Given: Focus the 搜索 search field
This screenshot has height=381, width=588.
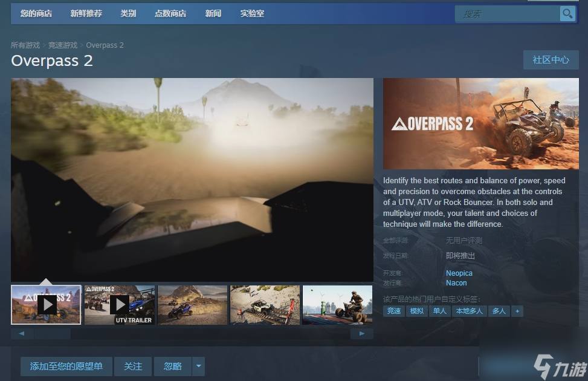Looking at the screenshot, I should (x=508, y=15).
